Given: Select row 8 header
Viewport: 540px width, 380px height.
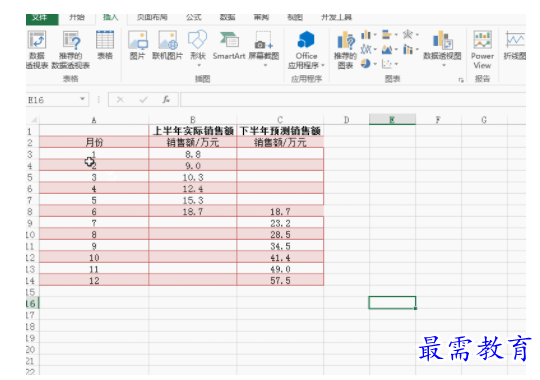Looking at the screenshot, I should [31, 212].
